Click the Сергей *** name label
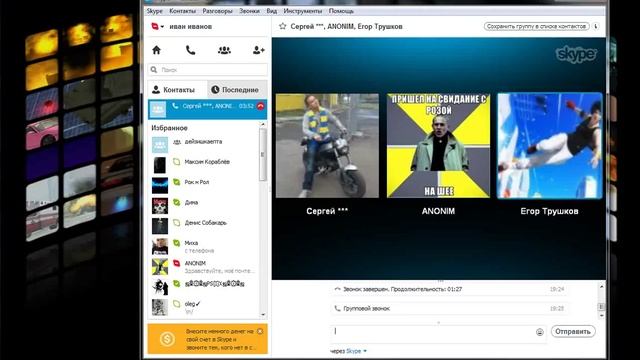Screen dimensions: 640x360 327,211
